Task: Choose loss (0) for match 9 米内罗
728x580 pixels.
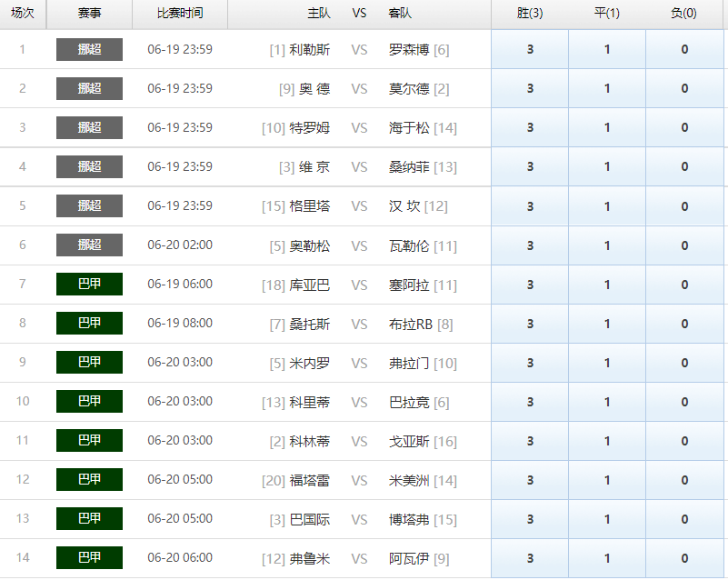Action: [x=684, y=363]
